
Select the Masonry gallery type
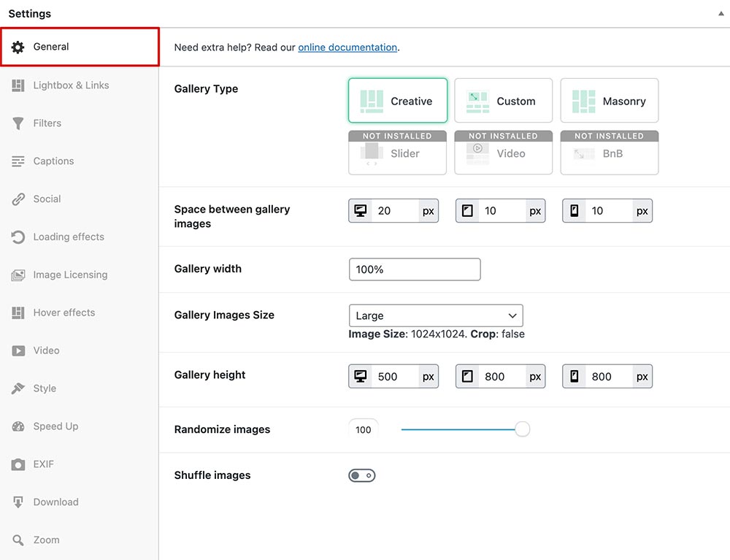(610, 101)
